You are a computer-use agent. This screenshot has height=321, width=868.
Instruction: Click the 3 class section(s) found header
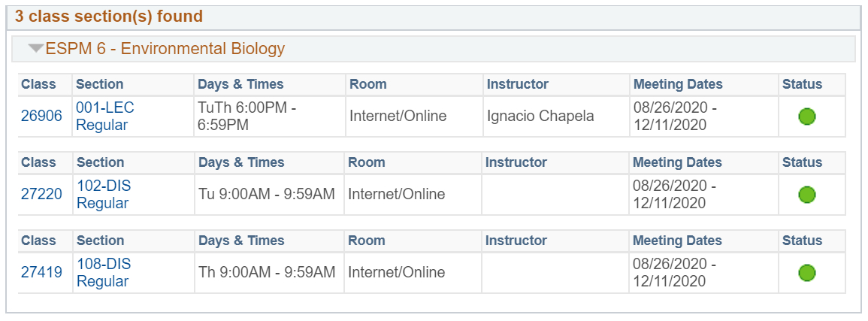108,17
